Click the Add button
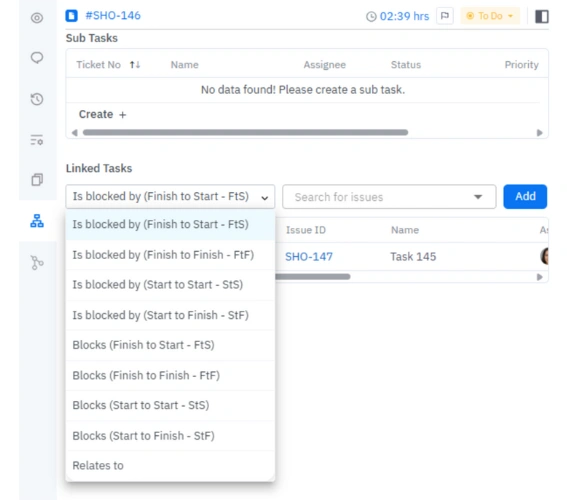Image resolution: width=567 pixels, height=500 pixels. 525,196
